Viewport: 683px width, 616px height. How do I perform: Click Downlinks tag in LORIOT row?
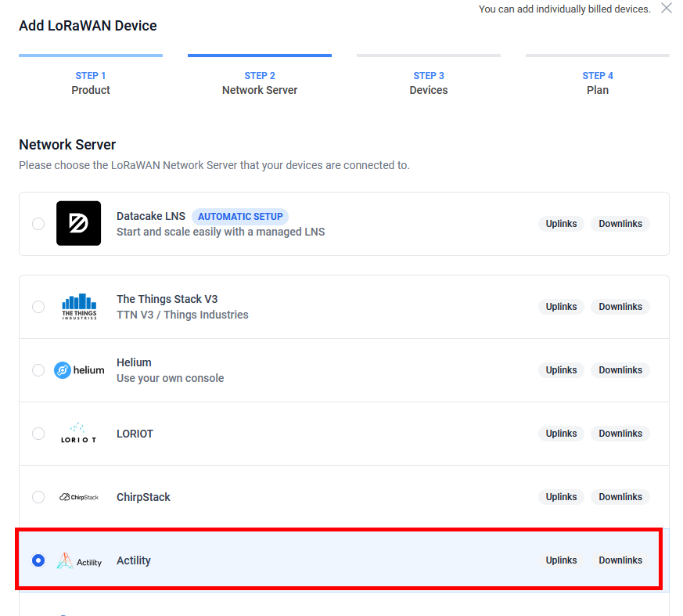pos(620,434)
